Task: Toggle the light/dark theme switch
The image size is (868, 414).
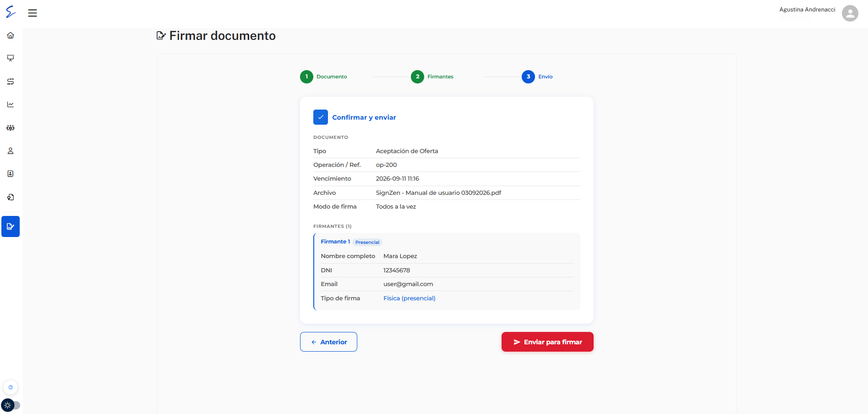Action: tap(11, 405)
